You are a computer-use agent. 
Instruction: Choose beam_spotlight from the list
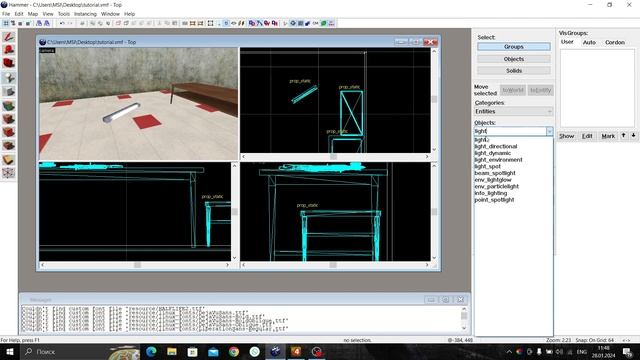(x=495, y=173)
